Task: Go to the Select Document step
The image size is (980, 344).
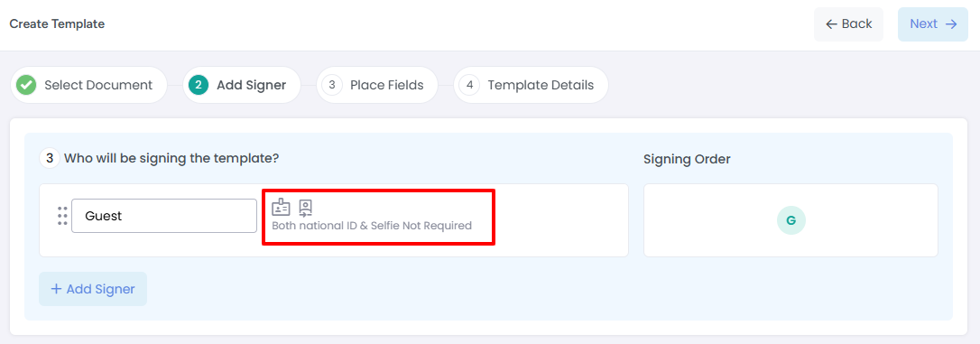Action: tap(88, 85)
